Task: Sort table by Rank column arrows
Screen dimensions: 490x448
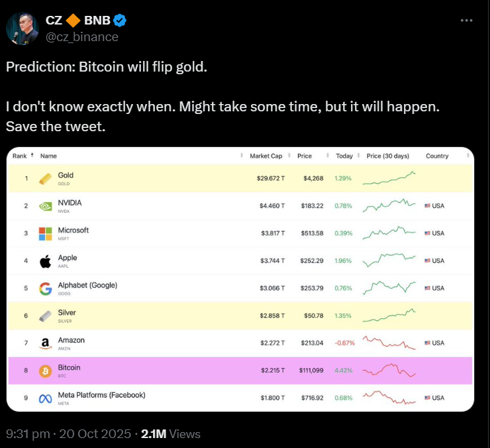Action: 32,156
